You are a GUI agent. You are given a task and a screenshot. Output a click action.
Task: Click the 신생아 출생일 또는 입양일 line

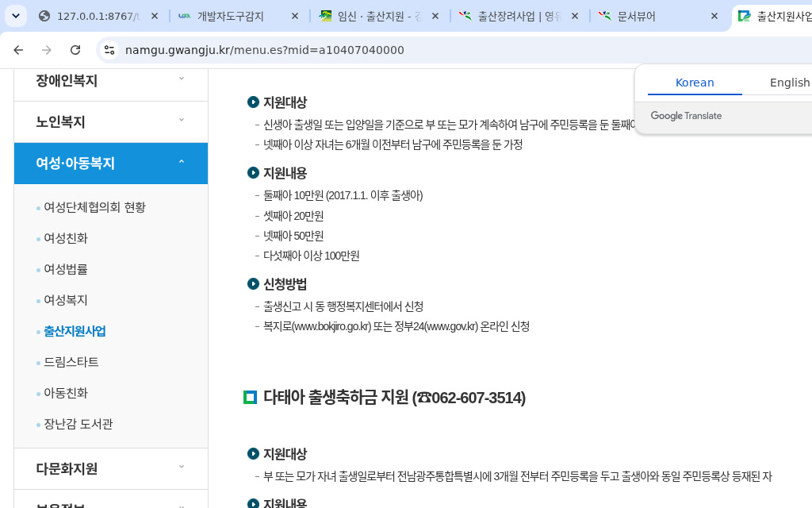449,125
